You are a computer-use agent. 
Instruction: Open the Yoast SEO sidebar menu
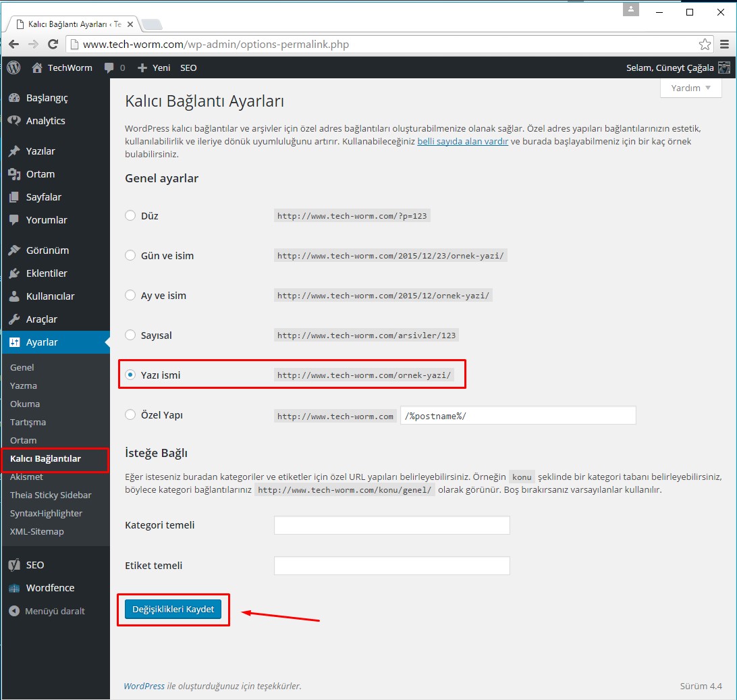[x=34, y=565]
